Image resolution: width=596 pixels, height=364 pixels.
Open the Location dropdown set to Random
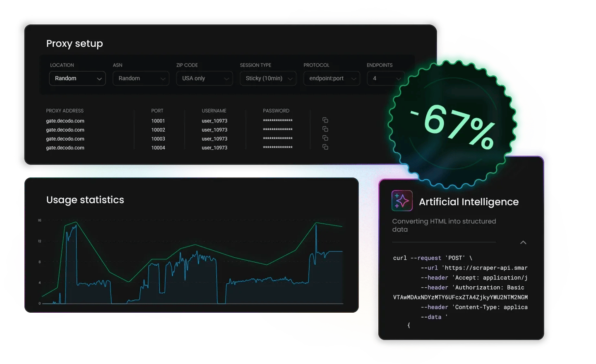point(77,79)
